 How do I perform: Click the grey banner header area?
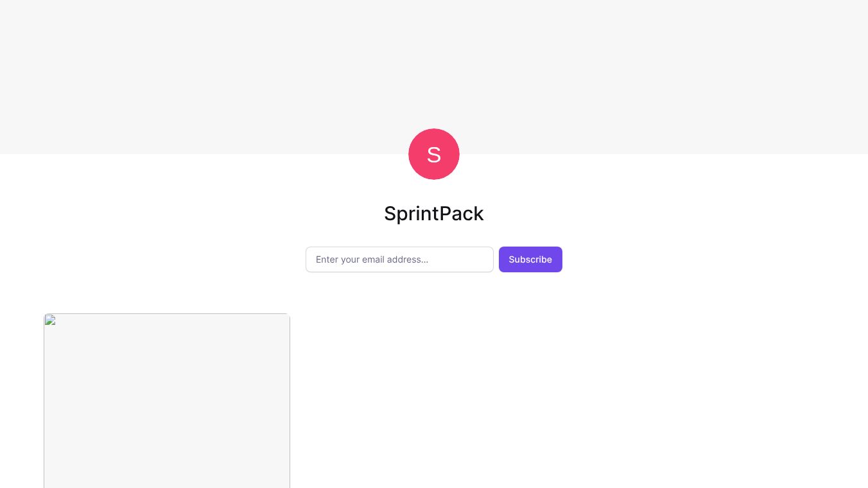tap(434, 64)
